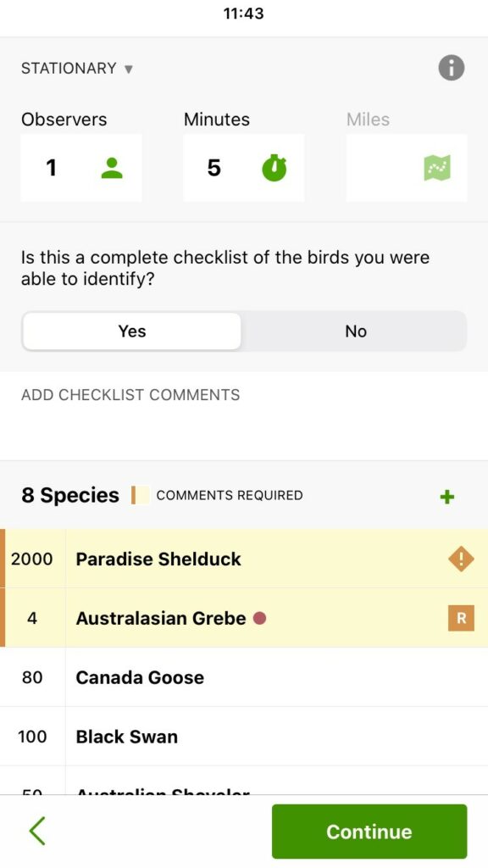Tap the green stopwatch minutes icon
Image resolution: width=488 pixels, height=868 pixels.
point(274,168)
